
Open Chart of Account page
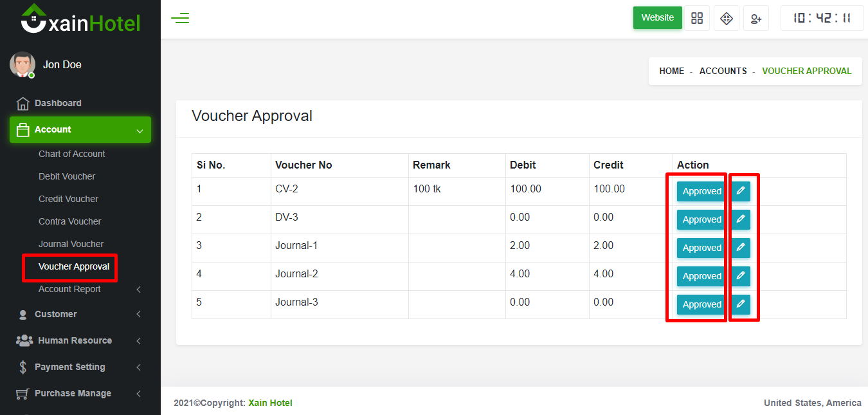pos(71,154)
